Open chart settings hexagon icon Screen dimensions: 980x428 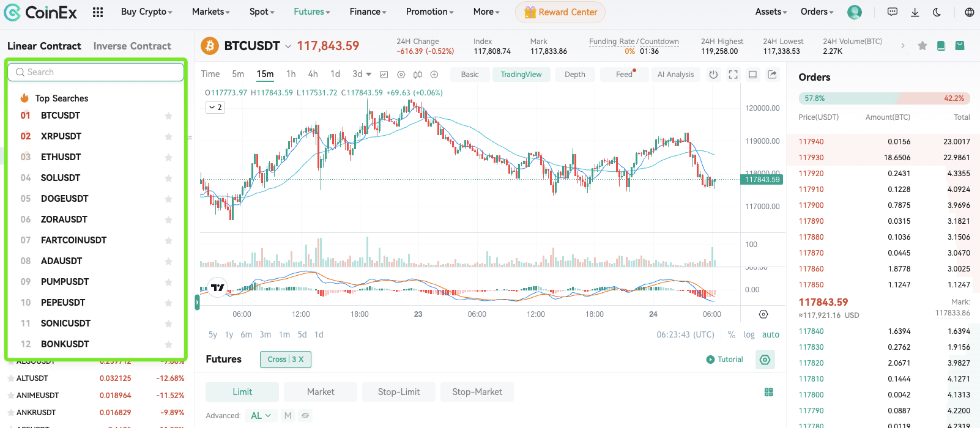click(x=401, y=75)
